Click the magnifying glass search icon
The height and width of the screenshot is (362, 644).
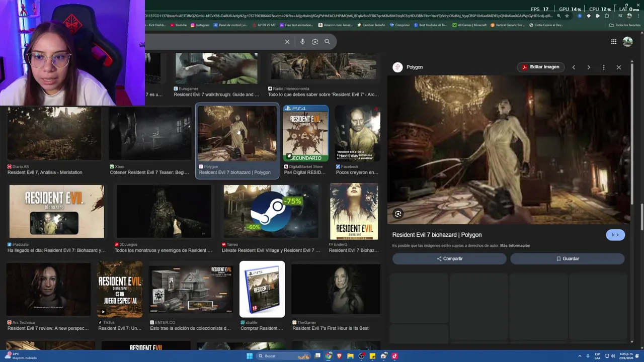327,42
